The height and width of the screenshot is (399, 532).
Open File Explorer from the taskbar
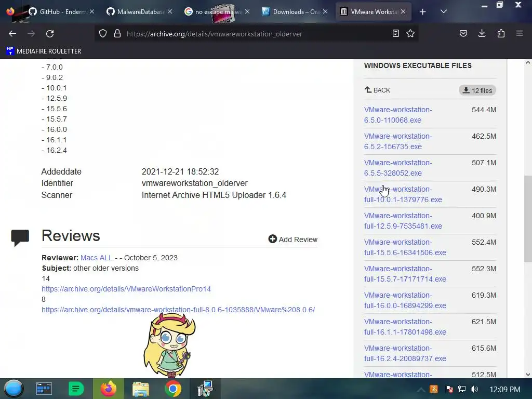click(140, 389)
